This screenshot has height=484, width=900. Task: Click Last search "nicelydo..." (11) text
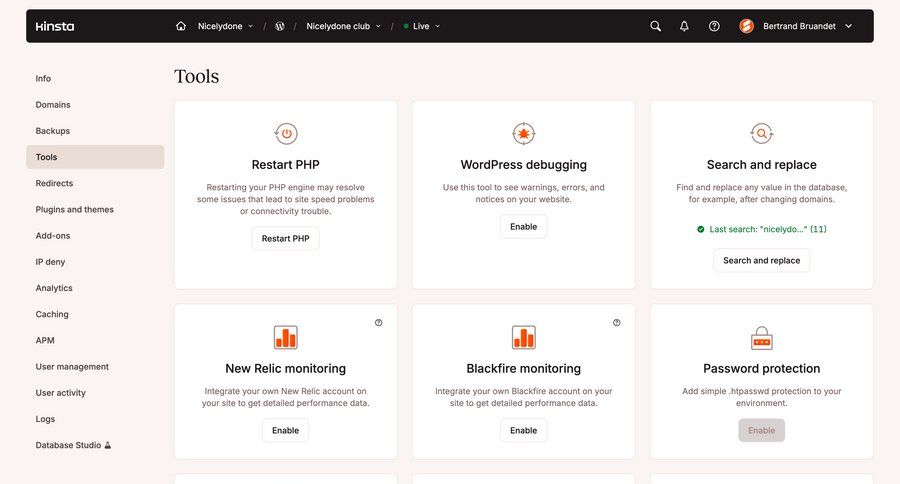pyautogui.click(x=768, y=229)
